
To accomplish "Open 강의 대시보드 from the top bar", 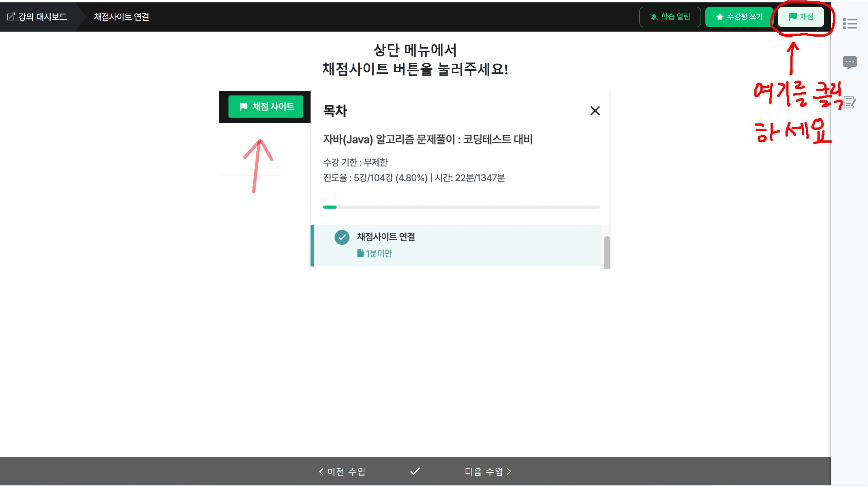I will pos(42,17).
